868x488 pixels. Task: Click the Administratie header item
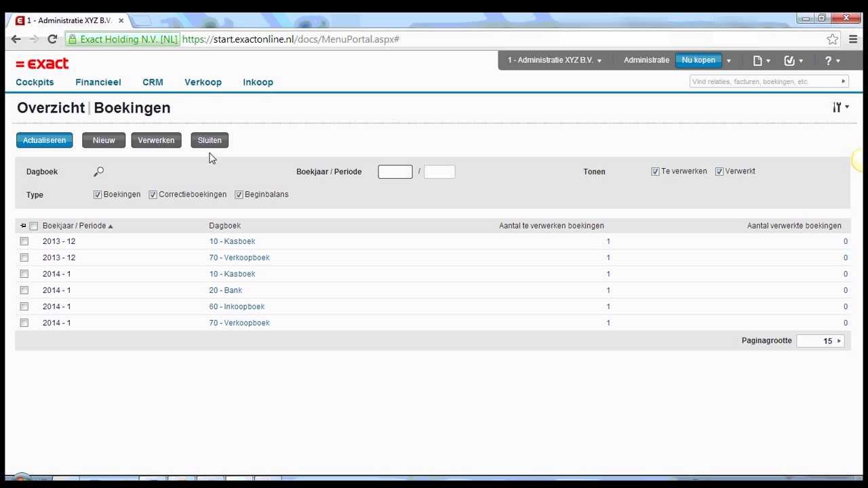[x=646, y=60]
